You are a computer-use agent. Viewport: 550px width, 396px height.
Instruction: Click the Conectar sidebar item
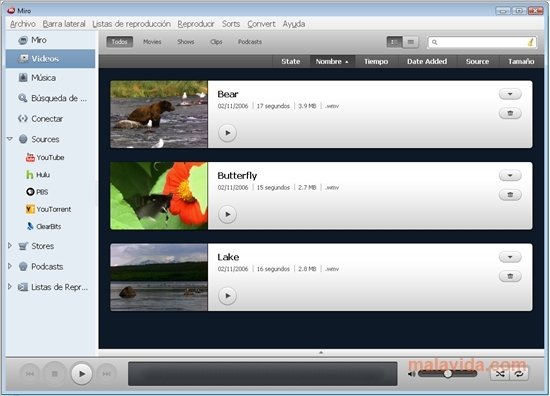coord(41,119)
